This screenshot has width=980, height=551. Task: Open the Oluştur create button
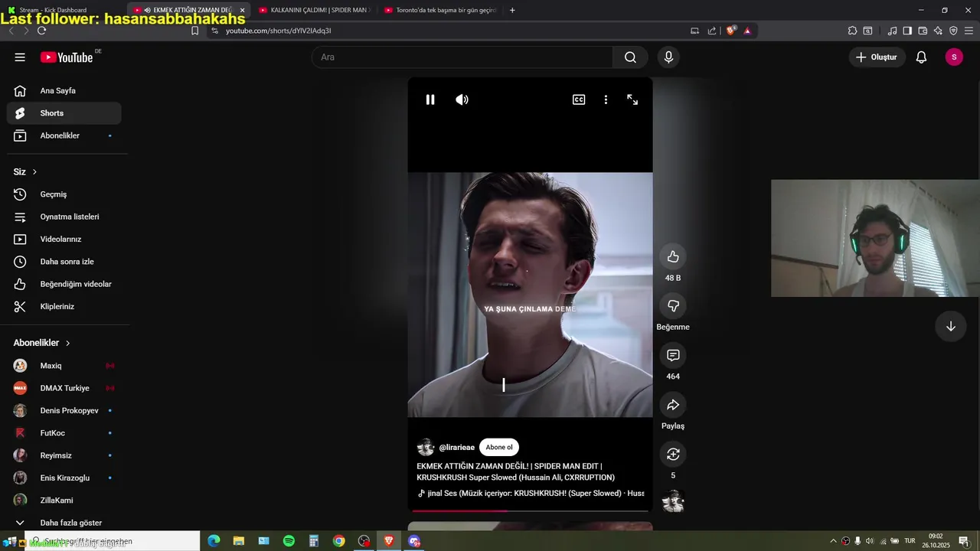pyautogui.click(x=877, y=57)
